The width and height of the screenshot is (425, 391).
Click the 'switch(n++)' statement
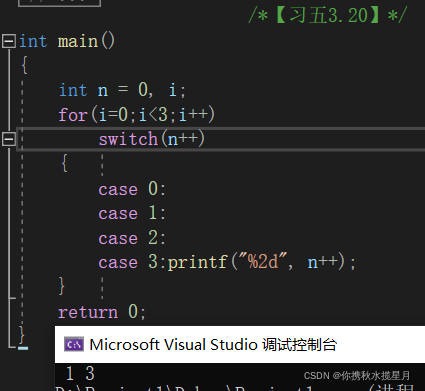pos(152,139)
